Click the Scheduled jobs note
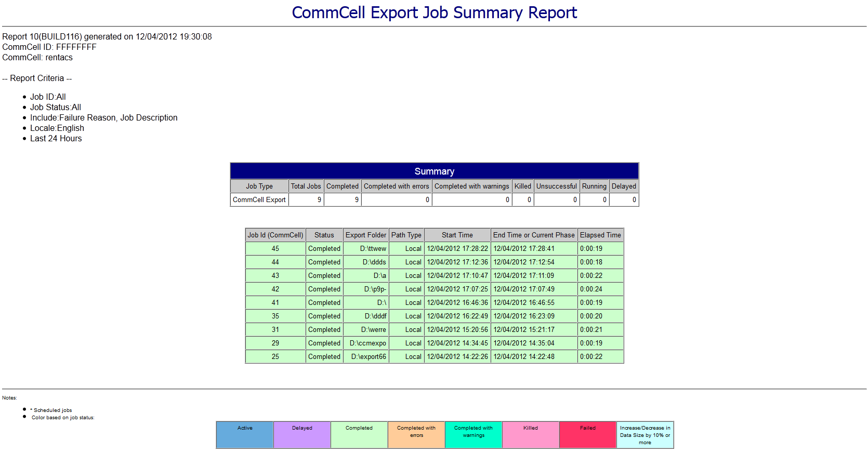The image size is (868, 453). [51, 410]
